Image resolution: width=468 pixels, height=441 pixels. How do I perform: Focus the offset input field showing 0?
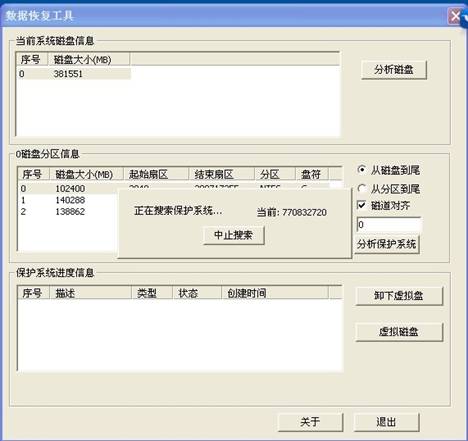point(389,225)
